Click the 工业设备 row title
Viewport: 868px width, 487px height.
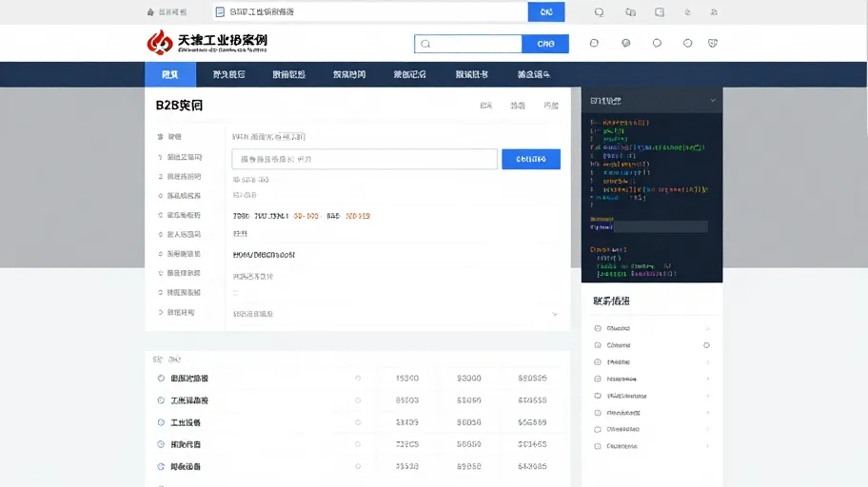[x=186, y=422]
